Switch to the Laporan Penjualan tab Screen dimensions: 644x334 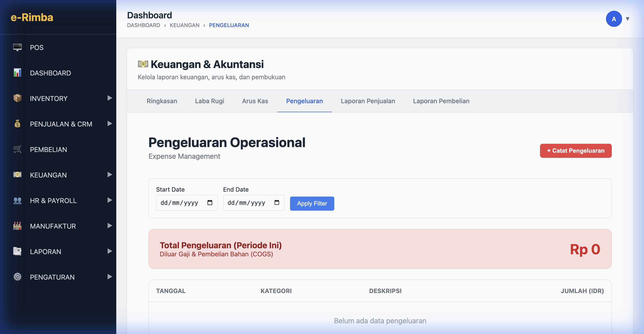coord(368,101)
